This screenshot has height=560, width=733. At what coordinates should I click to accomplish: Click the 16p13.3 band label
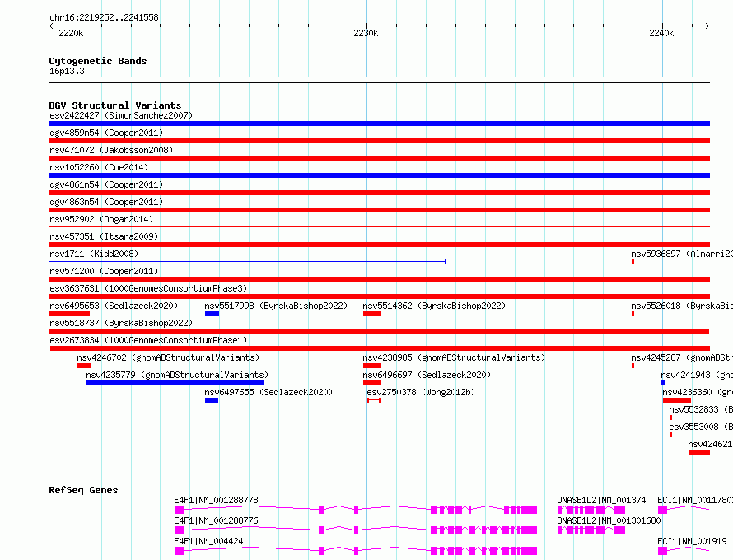(67, 71)
